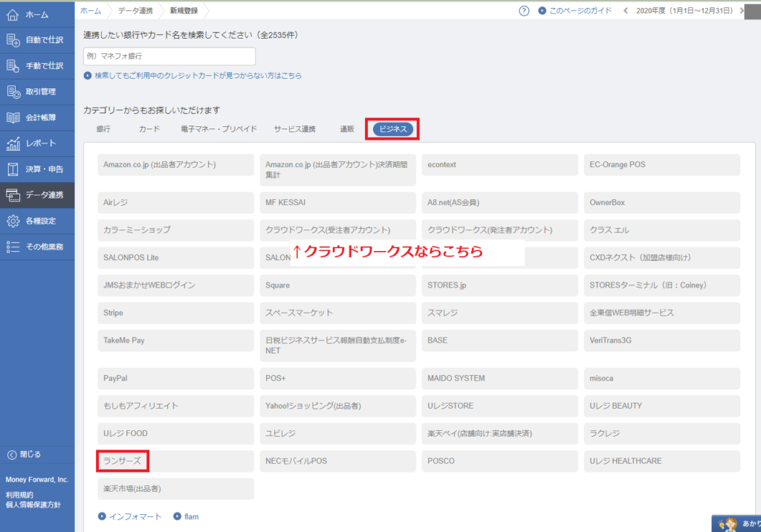The image size is (761, 532).
Task: Choose Amazon.co.jp (出品者アカウント) service
Action: click(x=175, y=165)
